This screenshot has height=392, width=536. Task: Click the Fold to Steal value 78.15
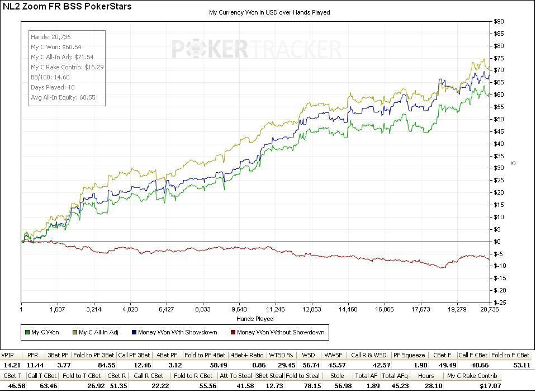pyautogui.click(x=312, y=385)
